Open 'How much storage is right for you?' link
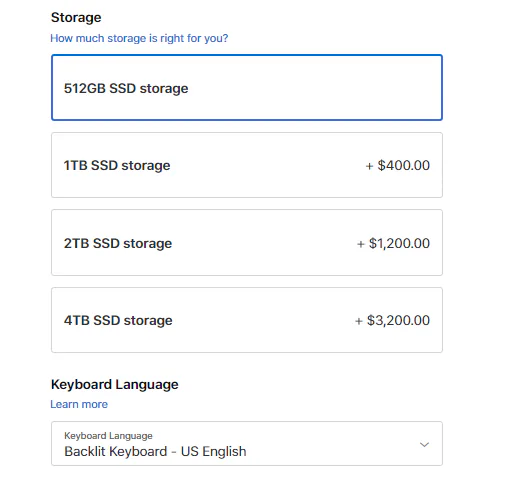This screenshot has width=511, height=482. coord(139,38)
